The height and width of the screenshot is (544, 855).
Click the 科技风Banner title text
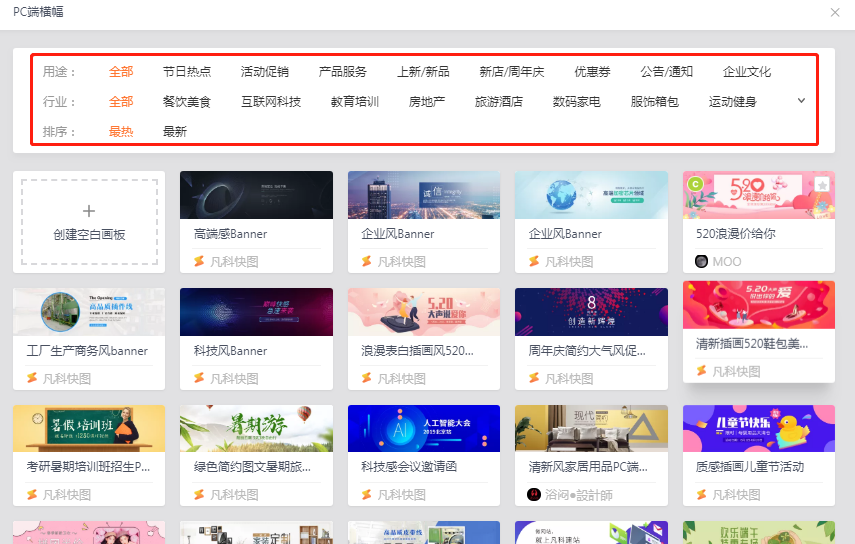231,351
